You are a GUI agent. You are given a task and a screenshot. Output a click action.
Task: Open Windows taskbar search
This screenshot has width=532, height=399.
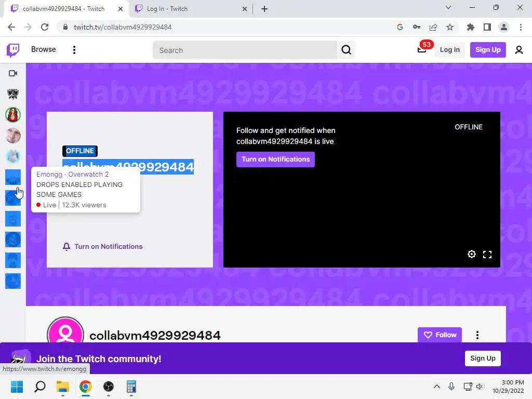coord(40,387)
